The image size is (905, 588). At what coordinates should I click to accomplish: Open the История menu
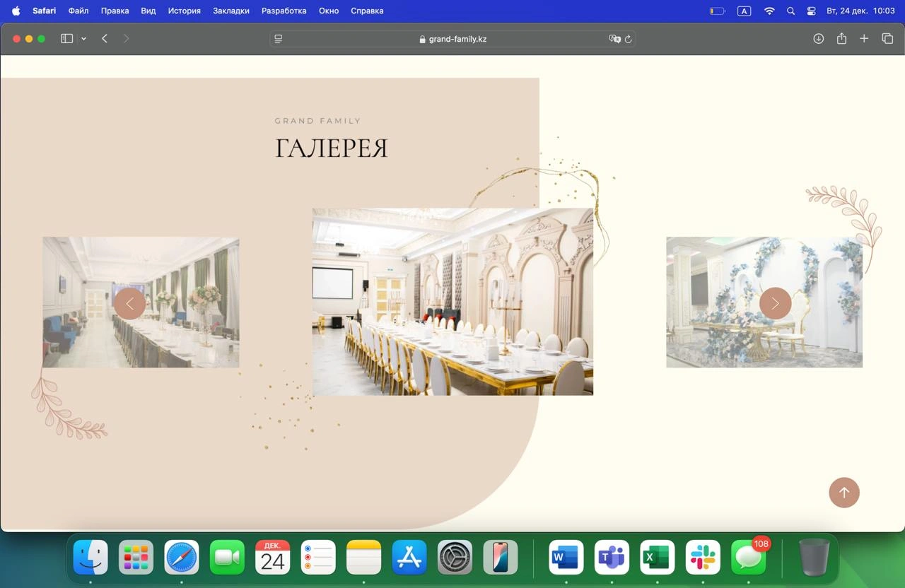point(185,11)
